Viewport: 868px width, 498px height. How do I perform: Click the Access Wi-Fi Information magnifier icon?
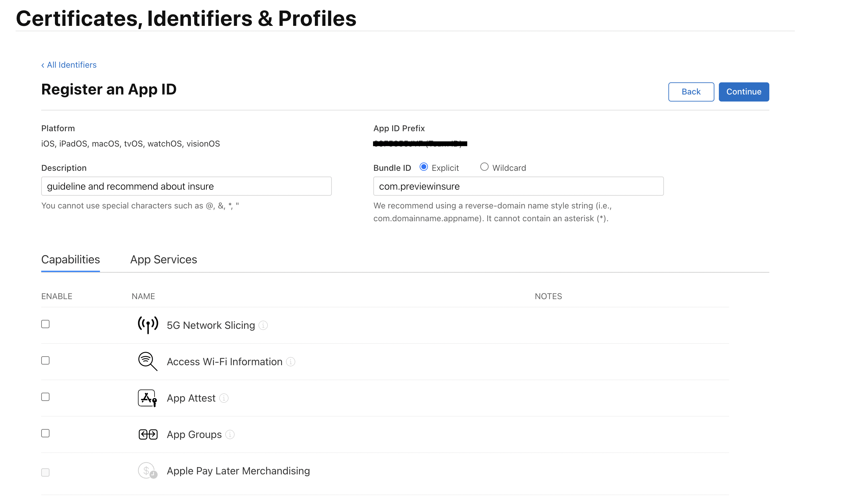pyautogui.click(x=147, y=361)
